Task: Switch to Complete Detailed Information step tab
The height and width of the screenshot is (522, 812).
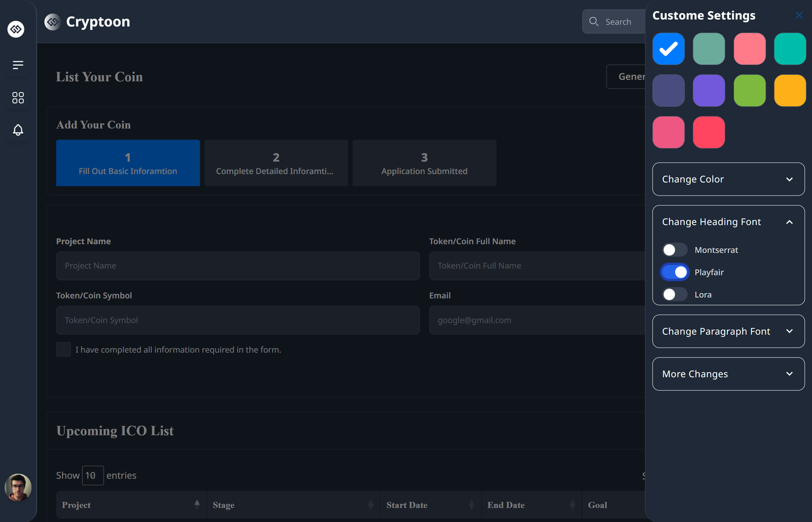Action: click(276, 163)
